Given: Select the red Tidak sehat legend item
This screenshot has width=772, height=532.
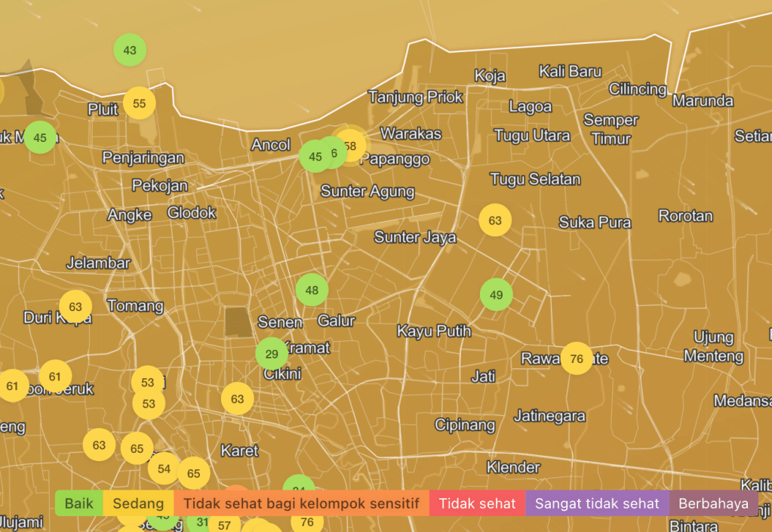Looking at the screenshot, I should point(477,503).
